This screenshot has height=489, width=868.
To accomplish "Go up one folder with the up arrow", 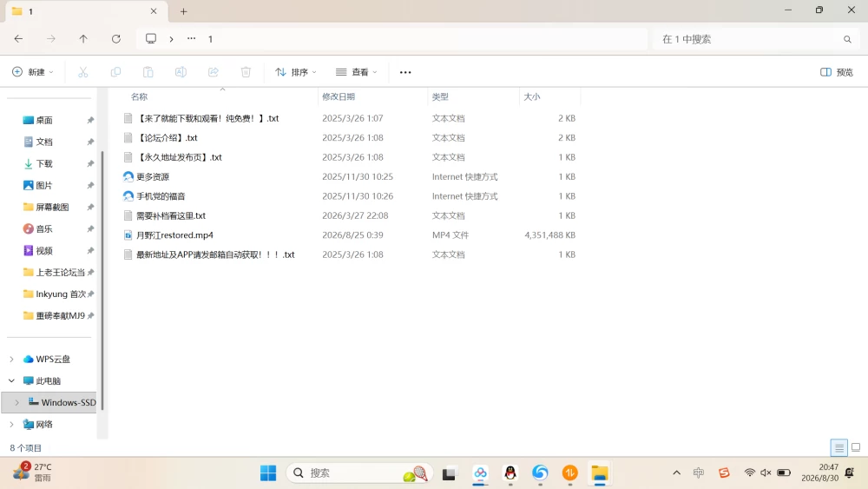I will (x=83, y=39).
